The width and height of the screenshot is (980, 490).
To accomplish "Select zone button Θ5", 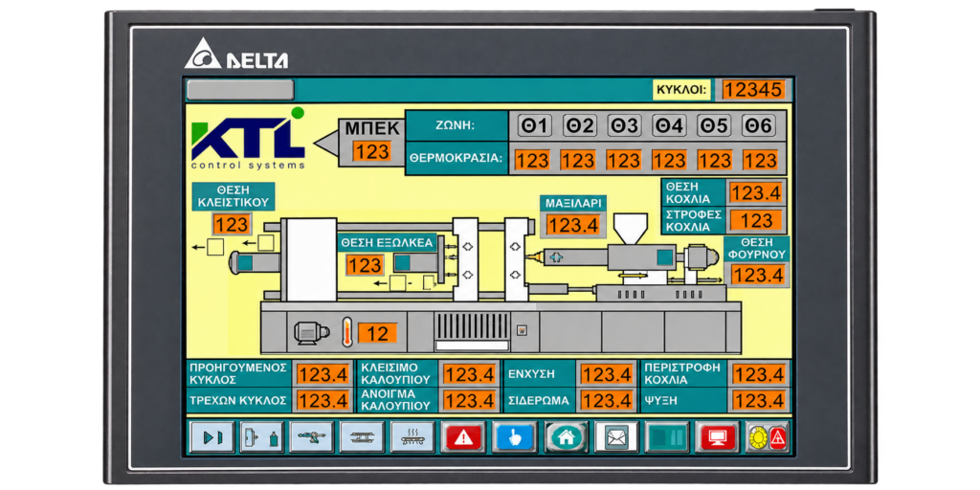I will click(714, 125).
